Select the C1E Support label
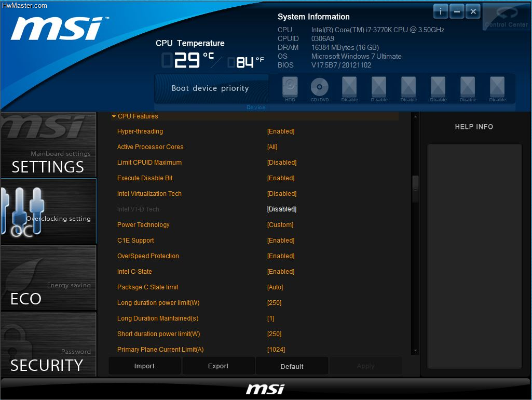532x400 pixels. click(135, 241)
